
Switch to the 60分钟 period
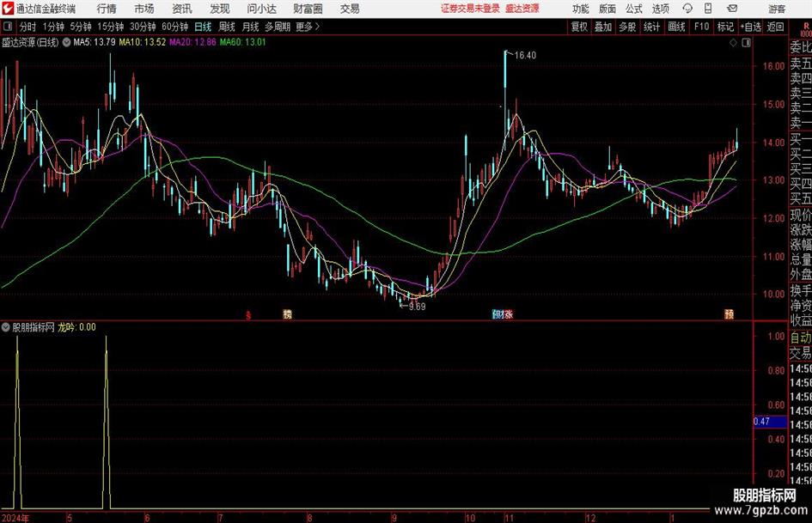[175, 27]
